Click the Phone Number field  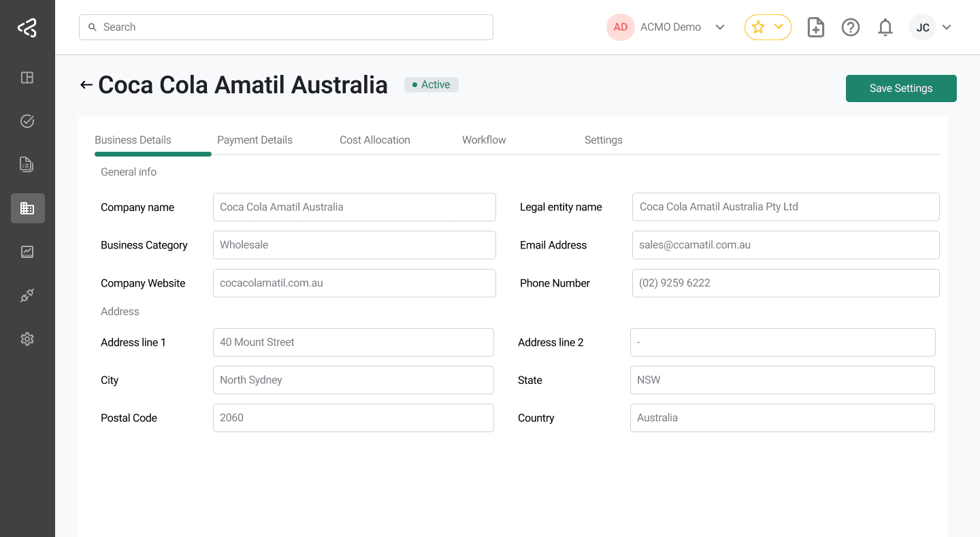pos(786,283)
